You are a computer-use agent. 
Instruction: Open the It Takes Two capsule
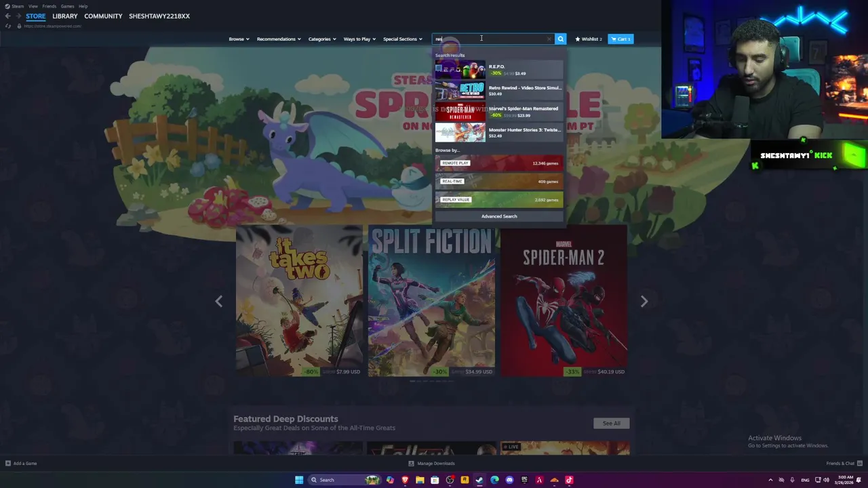click(299, 301)
